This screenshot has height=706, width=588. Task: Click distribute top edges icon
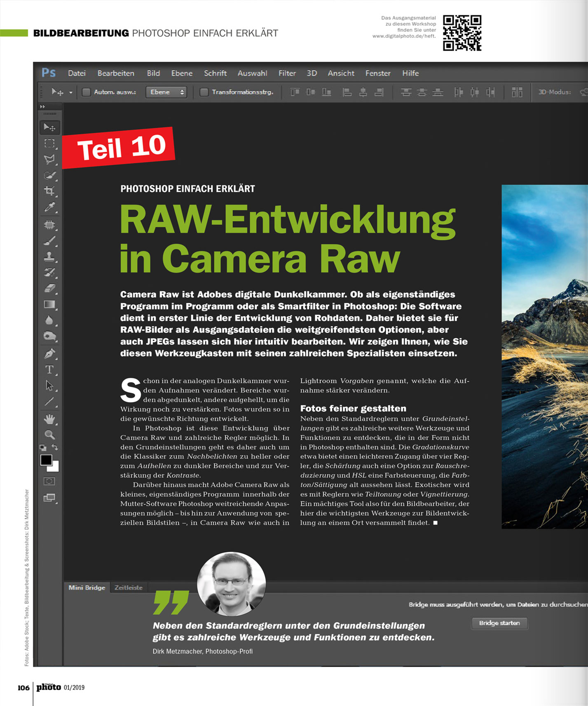click(x=406, y=92)
